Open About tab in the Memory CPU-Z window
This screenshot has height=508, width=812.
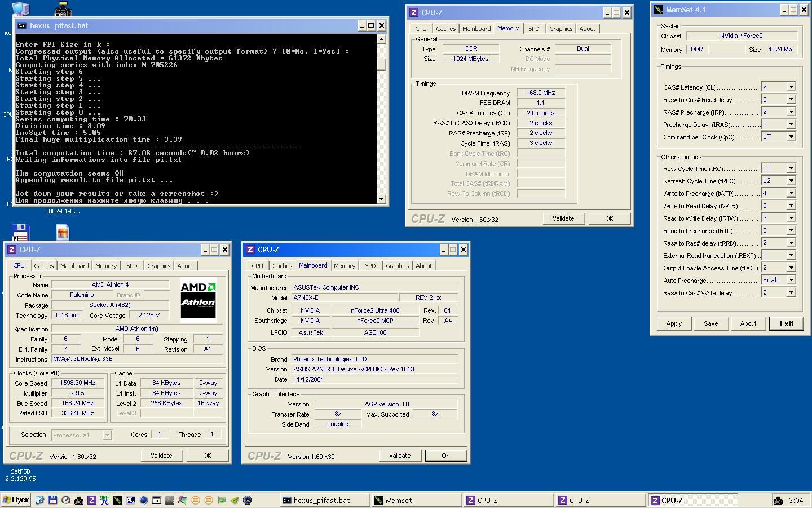587,29
